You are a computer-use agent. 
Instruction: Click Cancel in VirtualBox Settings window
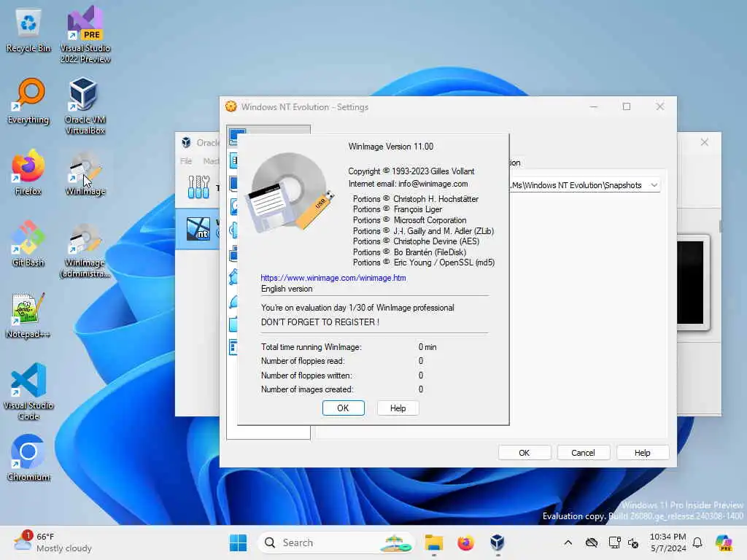pos(583,453)
